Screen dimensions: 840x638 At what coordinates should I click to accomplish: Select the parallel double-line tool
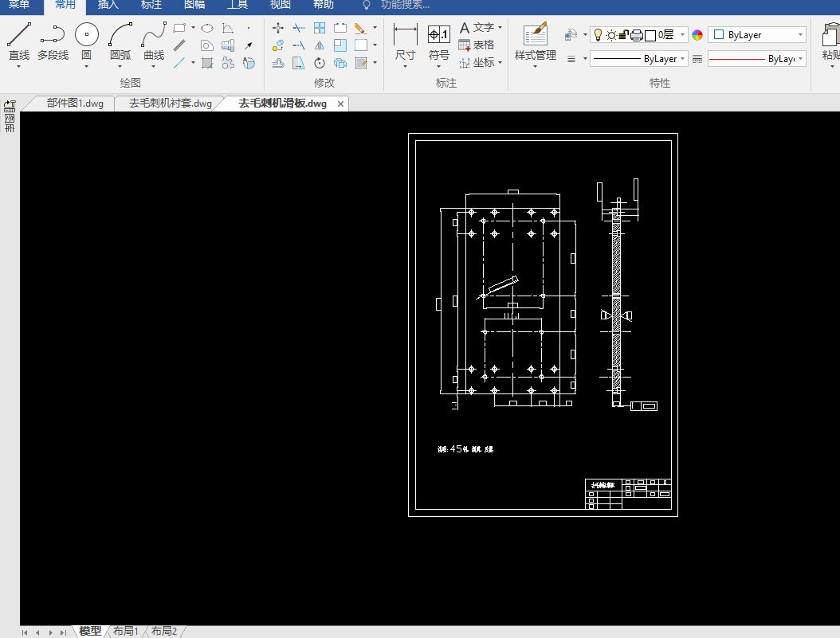click(179, 45)
